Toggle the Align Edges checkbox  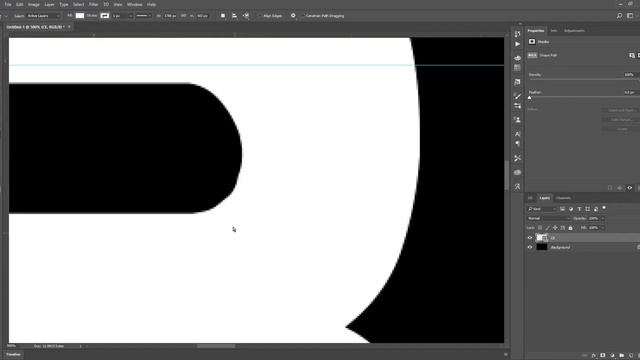click(x=260, y=16)
